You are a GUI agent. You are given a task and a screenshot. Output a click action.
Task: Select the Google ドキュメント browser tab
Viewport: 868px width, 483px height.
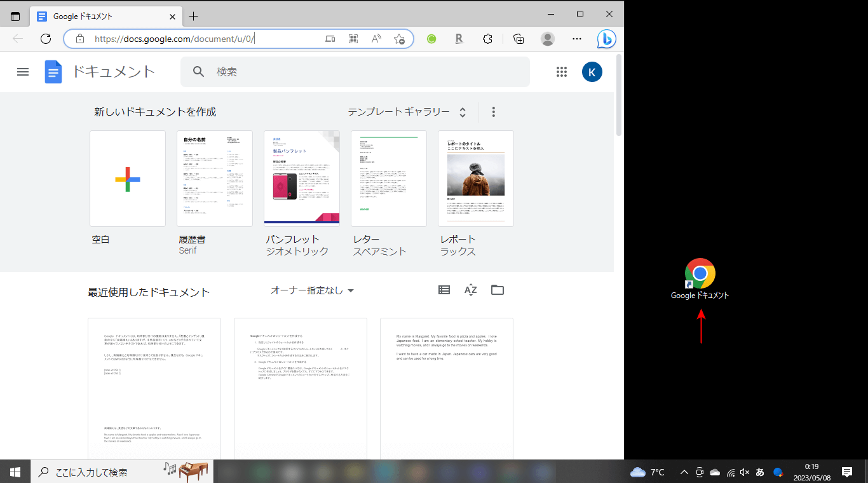tap(107, 17)
